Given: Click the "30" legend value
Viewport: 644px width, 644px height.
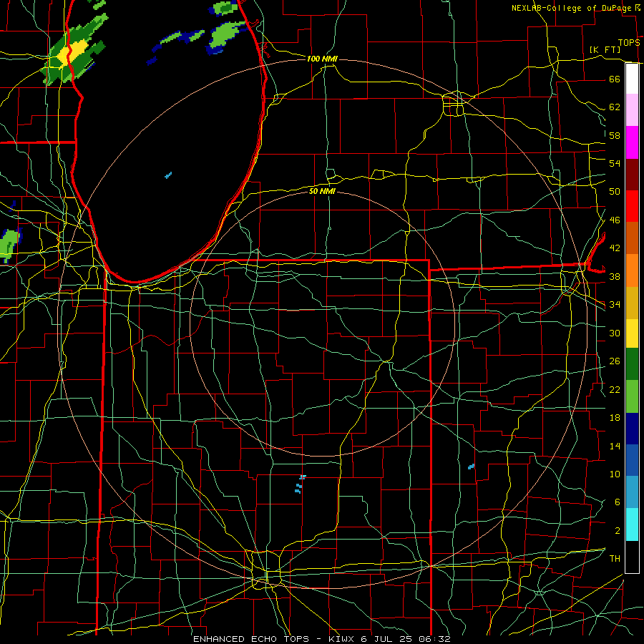Looking at the screenshot, I should pyautogui.click(x=615, y=333).
